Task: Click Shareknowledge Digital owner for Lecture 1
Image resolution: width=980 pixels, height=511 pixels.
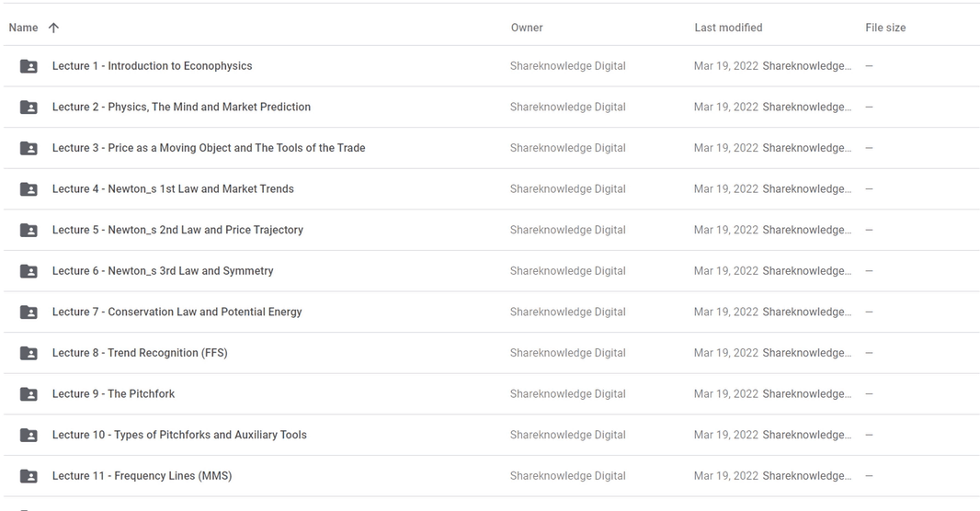Action: tap(567, 66)
